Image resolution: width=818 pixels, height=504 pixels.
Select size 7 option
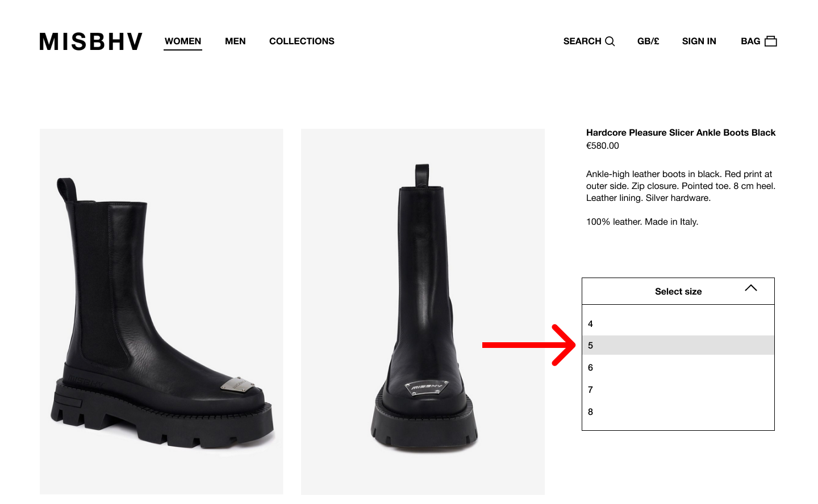(678, 390)
